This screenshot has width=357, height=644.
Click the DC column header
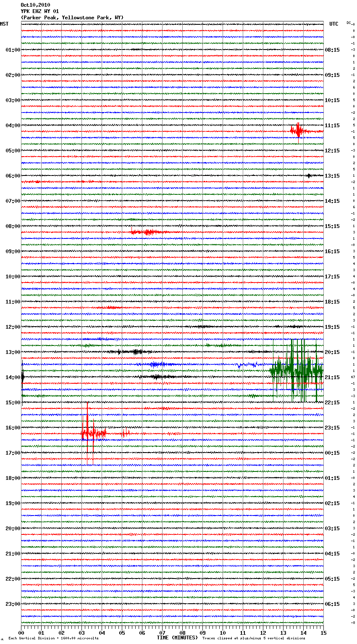point(349,23)
